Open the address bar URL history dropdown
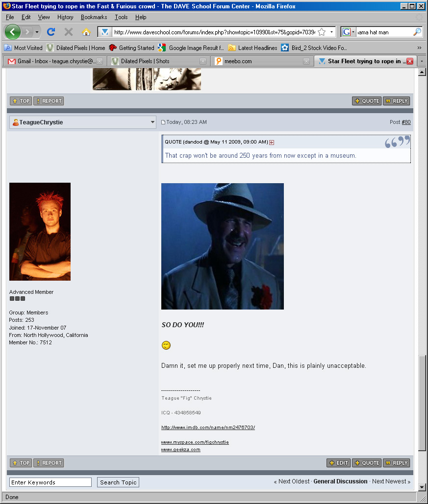428x504 pixels. pyautogui.click(x=331, y=32)
